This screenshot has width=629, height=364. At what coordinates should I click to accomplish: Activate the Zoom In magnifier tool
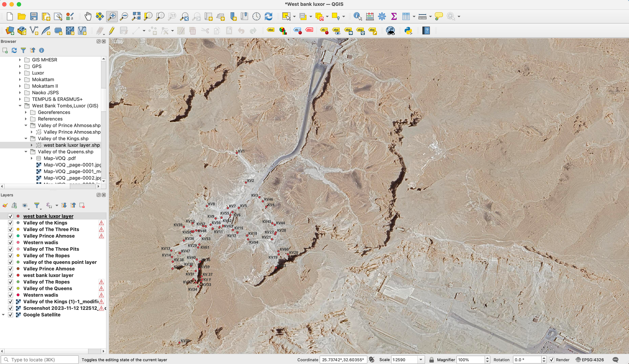click(x=112, y=16)
